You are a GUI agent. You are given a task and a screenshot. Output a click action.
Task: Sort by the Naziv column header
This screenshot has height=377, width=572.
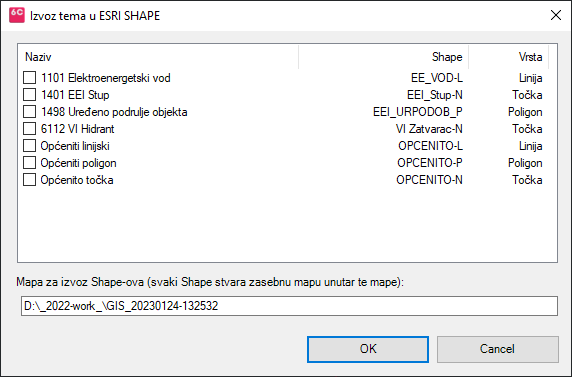158,57
